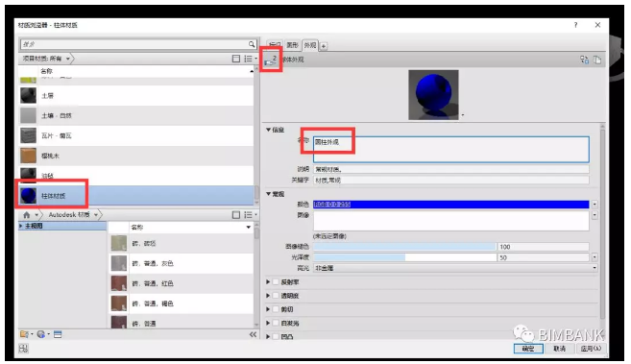
Task: Open preview scene options arrow beside sphere
Action: point(462,115)
